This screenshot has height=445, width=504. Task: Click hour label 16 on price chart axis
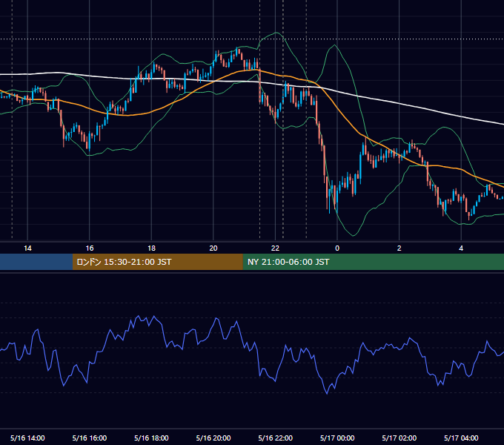(90, 248)
